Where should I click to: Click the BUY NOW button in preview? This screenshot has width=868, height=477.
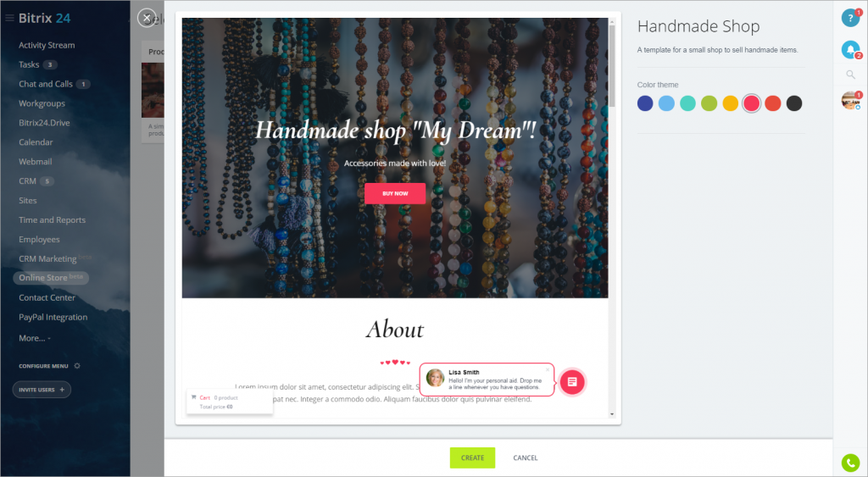(x=395, y=194)
